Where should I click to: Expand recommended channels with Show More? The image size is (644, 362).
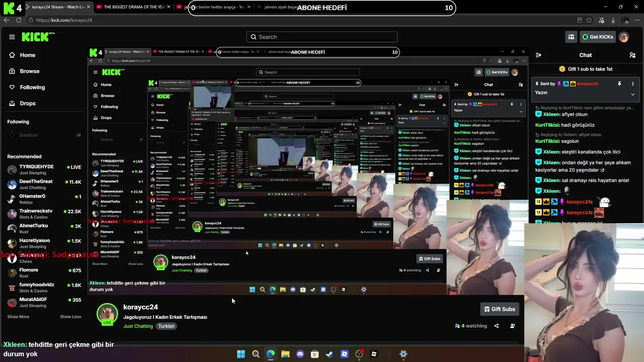pyautogui.click(x=18, y=317)
